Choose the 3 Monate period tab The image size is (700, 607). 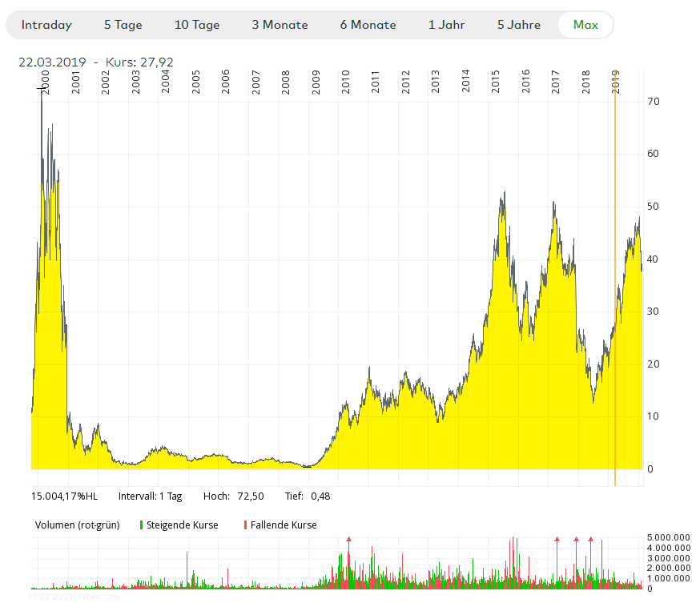(x=280, y=25)
